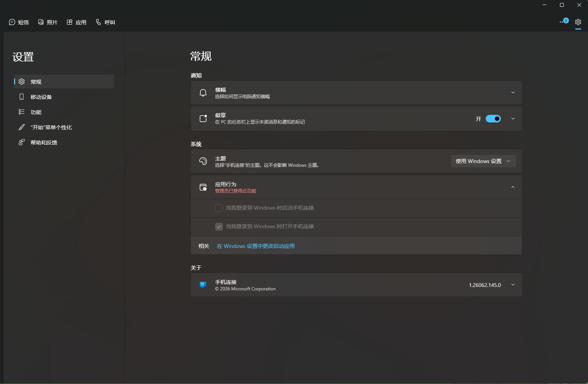Maximize the window
588x384 pixels.
pyautogui.click(x=562, y=5)
